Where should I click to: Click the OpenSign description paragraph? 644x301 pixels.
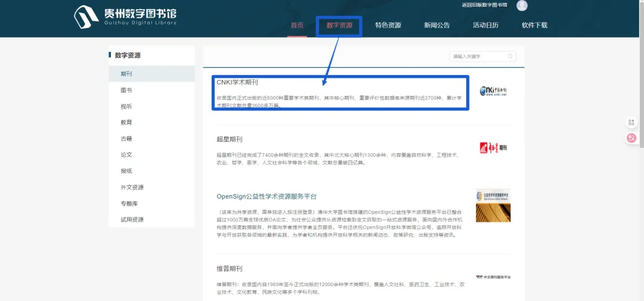pyautogui.click(x=339, y=224)
